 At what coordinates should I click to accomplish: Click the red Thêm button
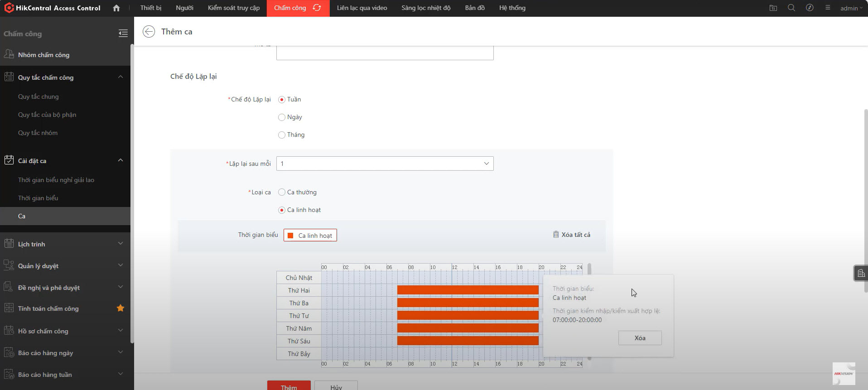289,386
